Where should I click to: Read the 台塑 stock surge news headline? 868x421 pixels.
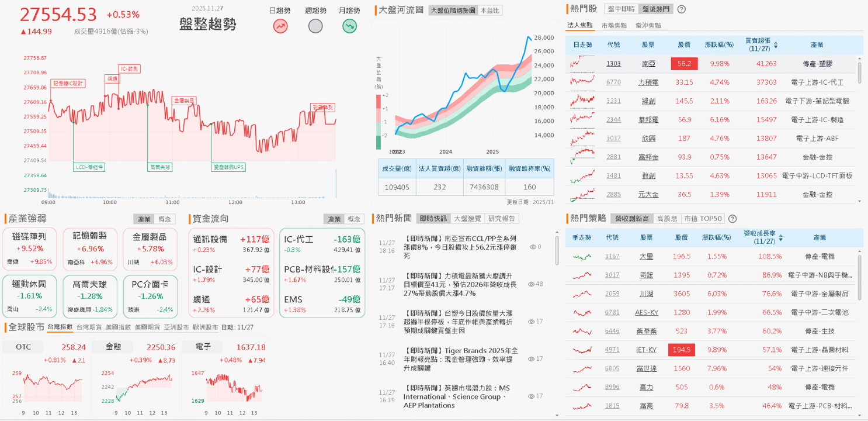pos(458,322)
